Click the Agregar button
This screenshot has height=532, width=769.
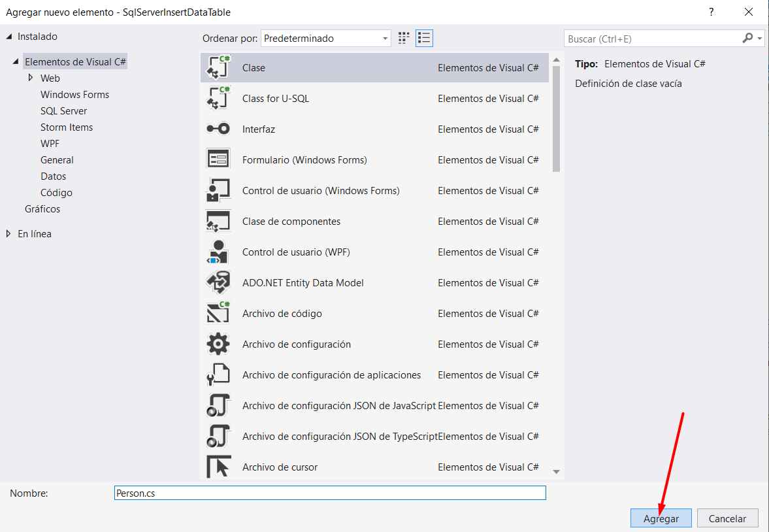(x=661, y=518)
